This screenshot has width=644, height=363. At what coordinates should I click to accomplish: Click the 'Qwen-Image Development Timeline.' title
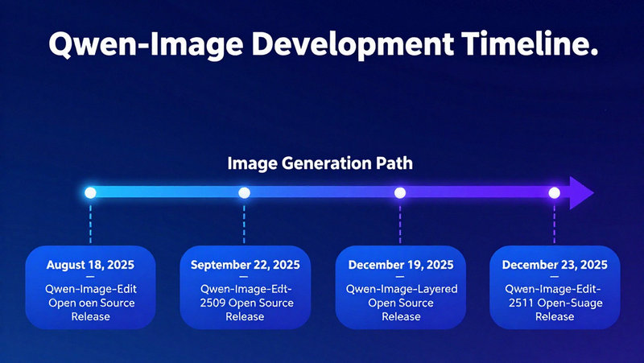click(x=324, y=44)
